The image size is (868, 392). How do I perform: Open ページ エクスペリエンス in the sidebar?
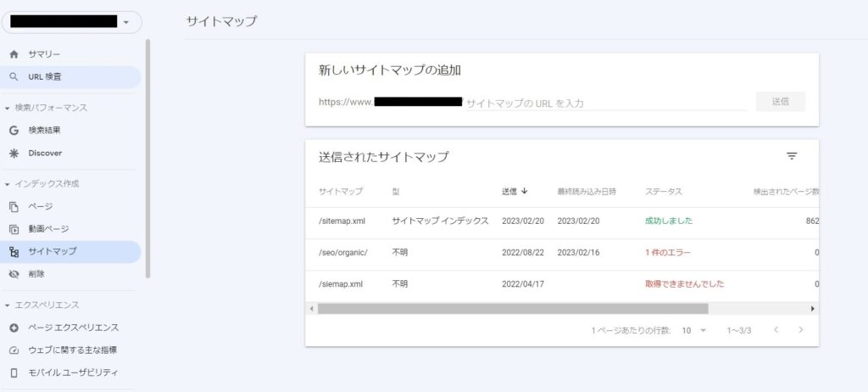point(73,328)
